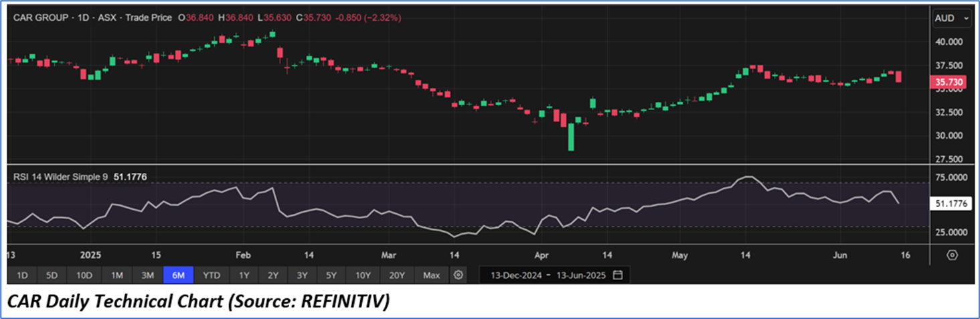Image resolution: width=980 pixels, height=319 pixels.
Task: Open the calendar date picker icon
Action: click(618, 275)
